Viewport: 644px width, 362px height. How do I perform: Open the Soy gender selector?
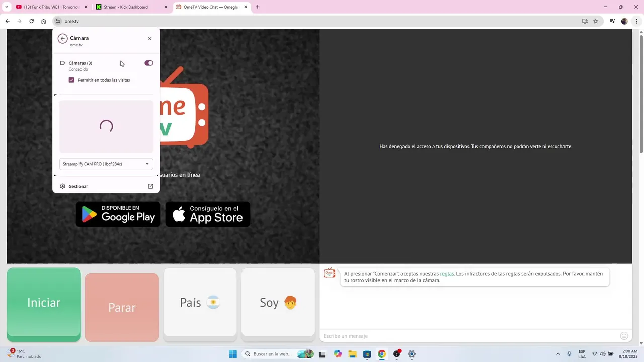pos(278,302)
